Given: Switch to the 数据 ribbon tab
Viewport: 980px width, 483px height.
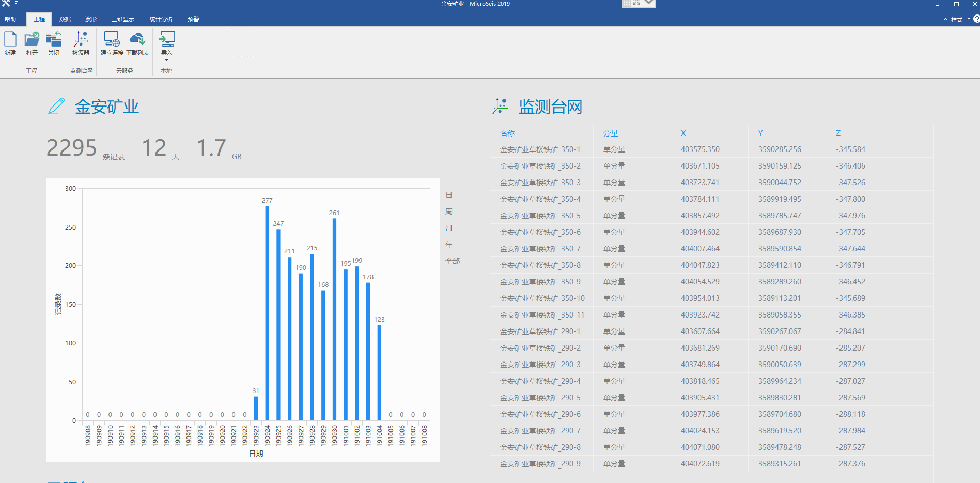Looking at the screenshot, I should coord(65,19).
